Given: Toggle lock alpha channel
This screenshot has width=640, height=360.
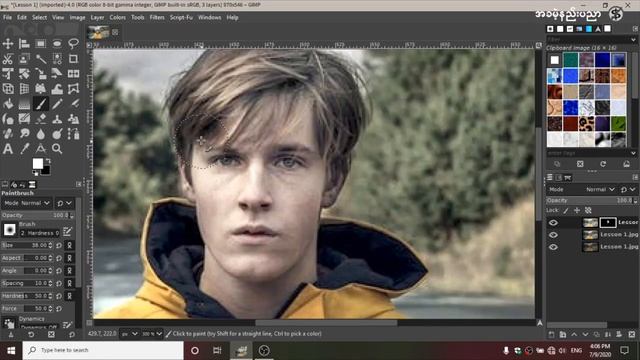Looking at the screenshot, I should [588, 211].
